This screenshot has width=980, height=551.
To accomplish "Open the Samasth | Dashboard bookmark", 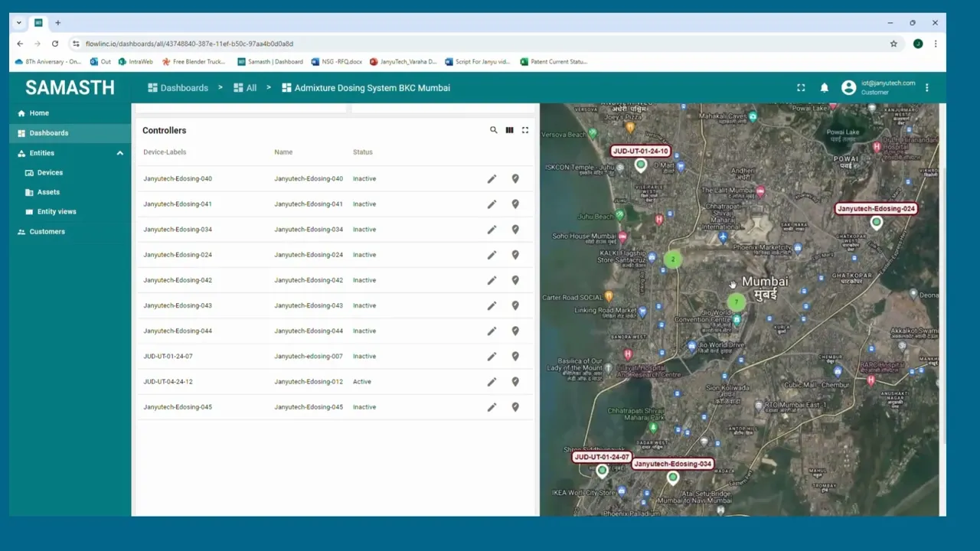I will (x=269, y=62).
